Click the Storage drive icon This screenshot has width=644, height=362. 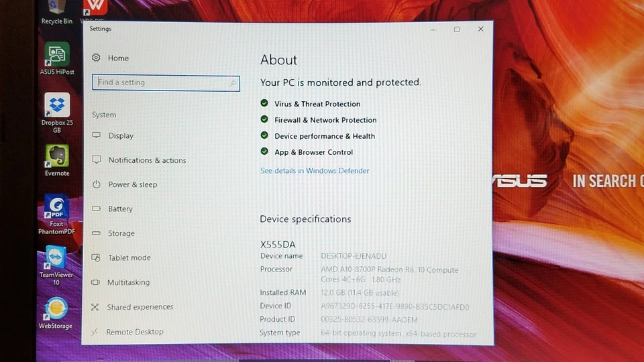96,233
